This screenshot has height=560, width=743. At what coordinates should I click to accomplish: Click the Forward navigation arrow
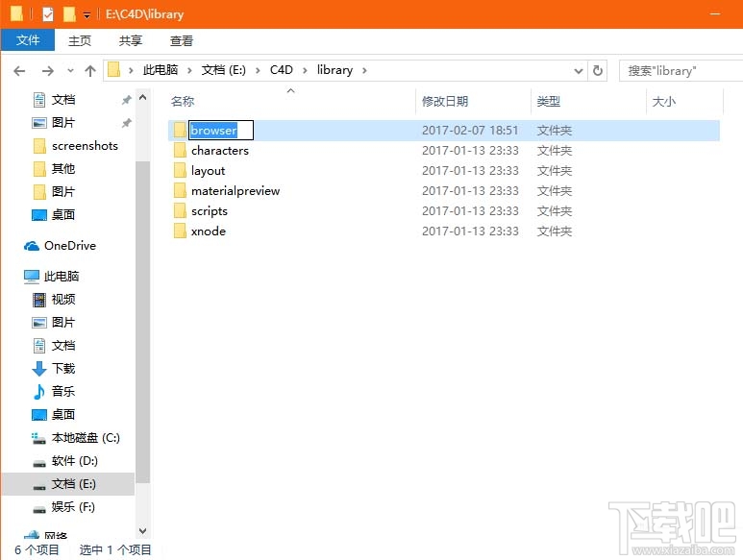(x=48, y=71)
